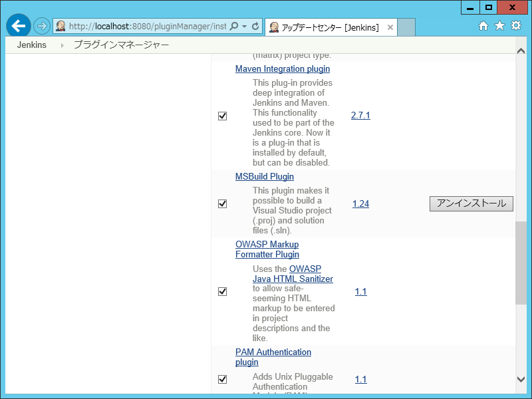This screenshot has height=399, width=532.
Task: Open the browser Home icon
Action: (483, 26)
